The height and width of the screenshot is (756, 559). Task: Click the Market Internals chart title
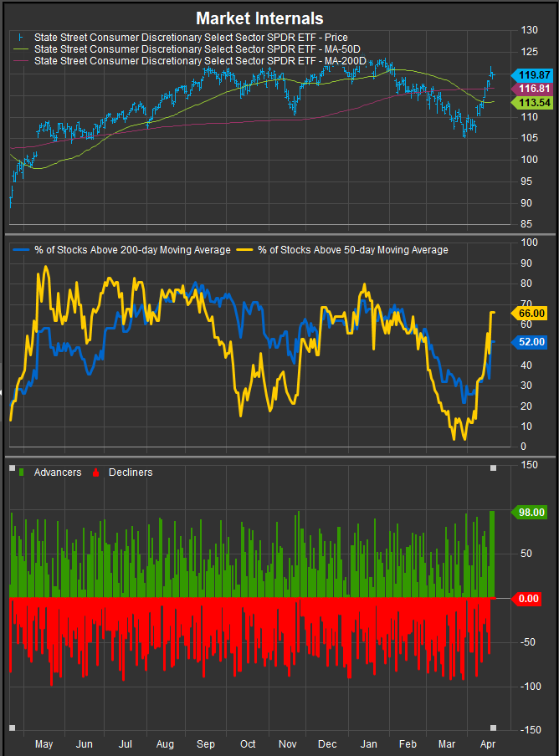click(259, 18)
